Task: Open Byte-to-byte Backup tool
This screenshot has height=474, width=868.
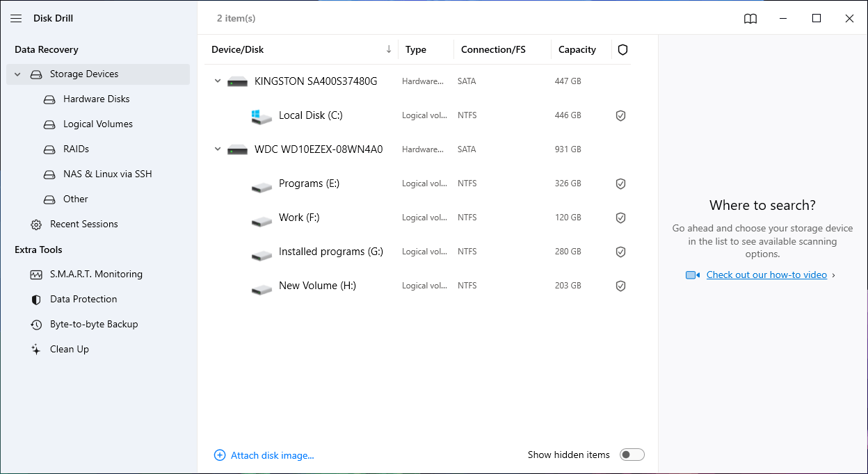Action: tap(94, 324)
